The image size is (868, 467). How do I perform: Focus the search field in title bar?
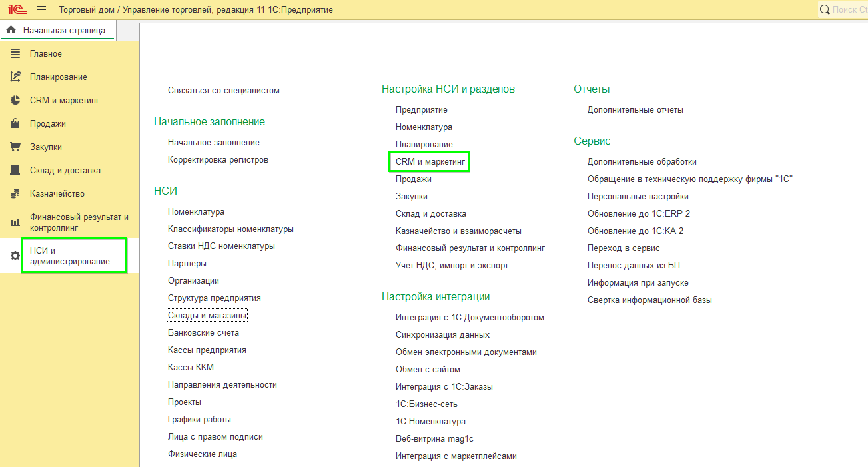coord(843,9)
